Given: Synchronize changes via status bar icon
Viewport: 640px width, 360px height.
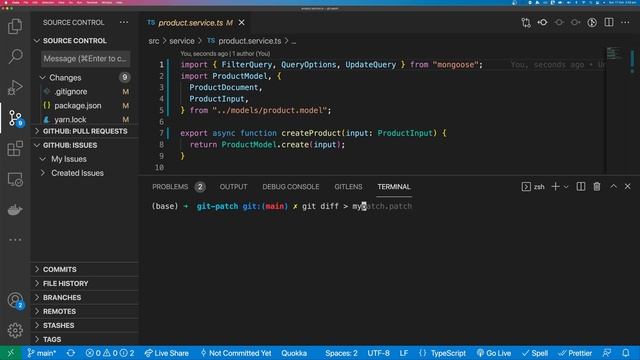Looking at the screenshot, I should point(71,353).
